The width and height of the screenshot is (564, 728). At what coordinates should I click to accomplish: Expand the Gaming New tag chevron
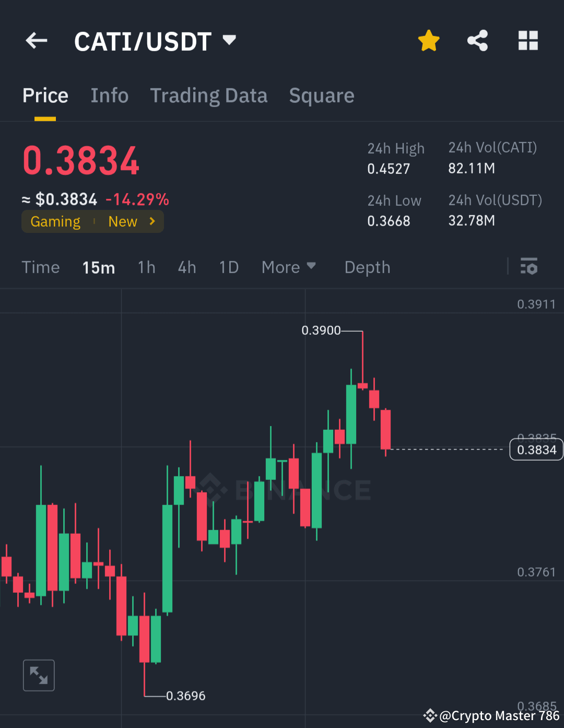coord(151,221)
